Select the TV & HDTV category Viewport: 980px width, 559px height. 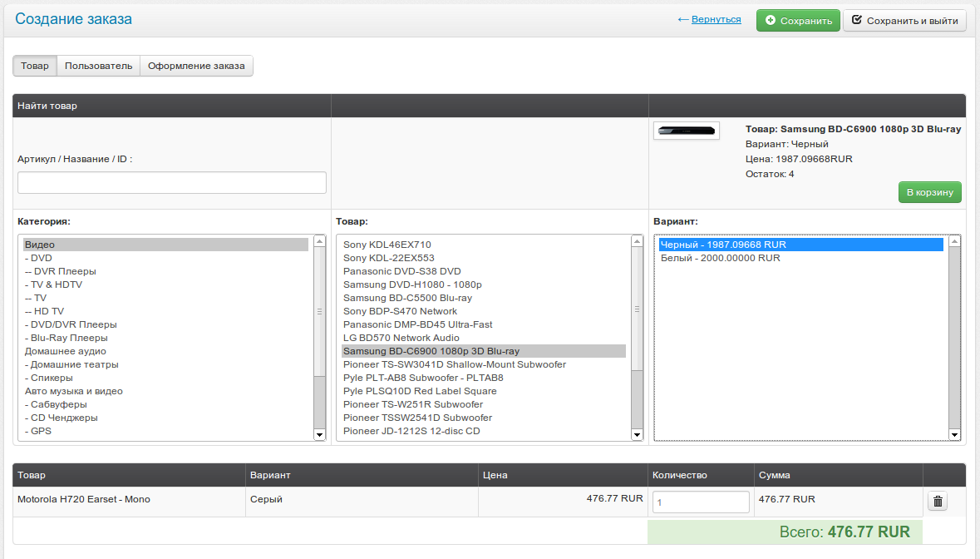(165, 284)
